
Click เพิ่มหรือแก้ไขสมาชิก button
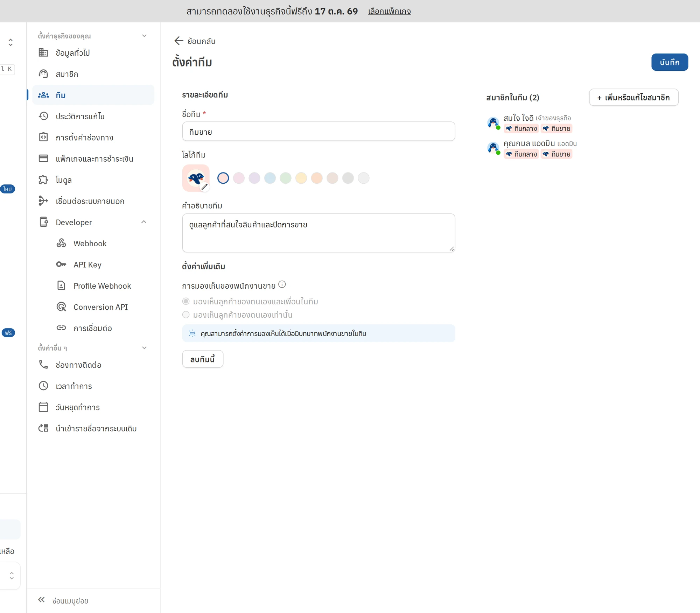[633, 97]
